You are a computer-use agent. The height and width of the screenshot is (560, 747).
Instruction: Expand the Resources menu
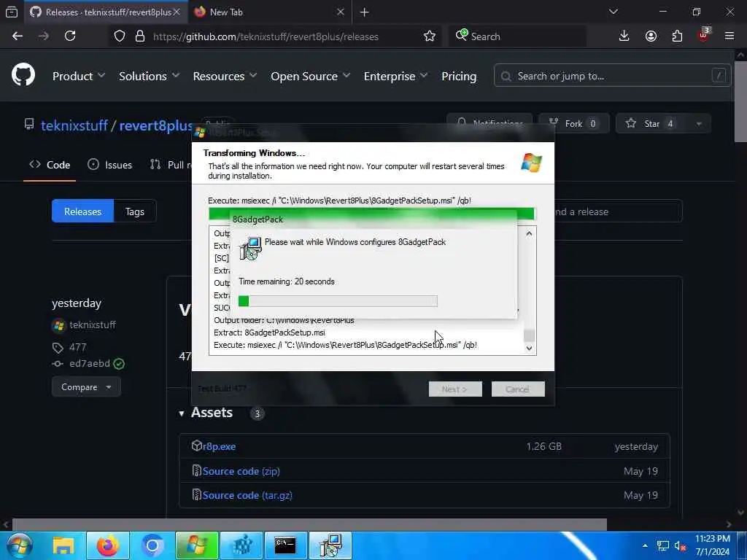(225, 76)
